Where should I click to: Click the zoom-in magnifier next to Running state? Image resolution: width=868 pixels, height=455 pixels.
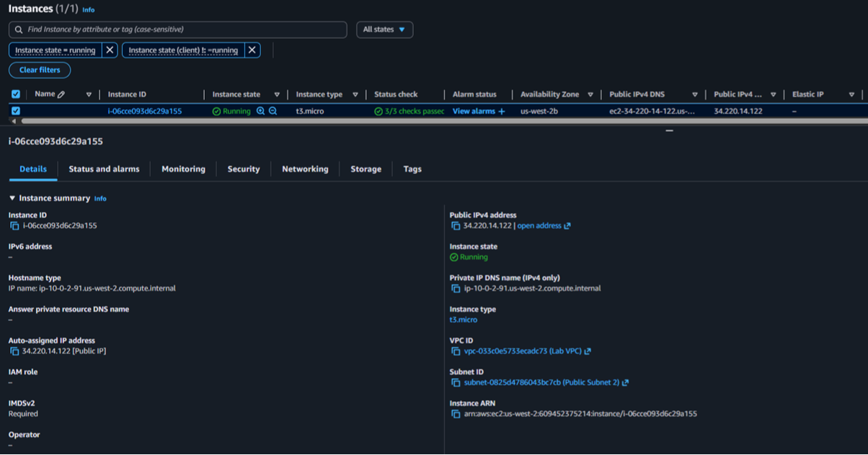point(260,111)
